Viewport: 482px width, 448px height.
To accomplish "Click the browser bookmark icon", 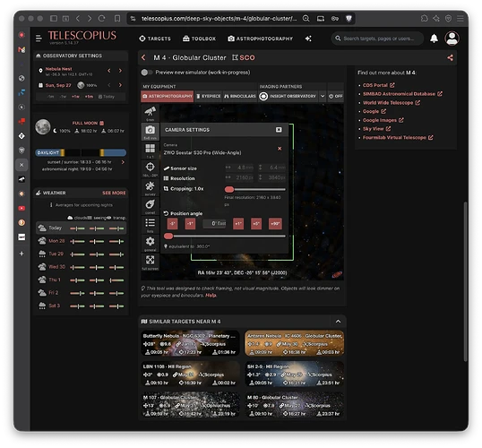I will (117, 19).
